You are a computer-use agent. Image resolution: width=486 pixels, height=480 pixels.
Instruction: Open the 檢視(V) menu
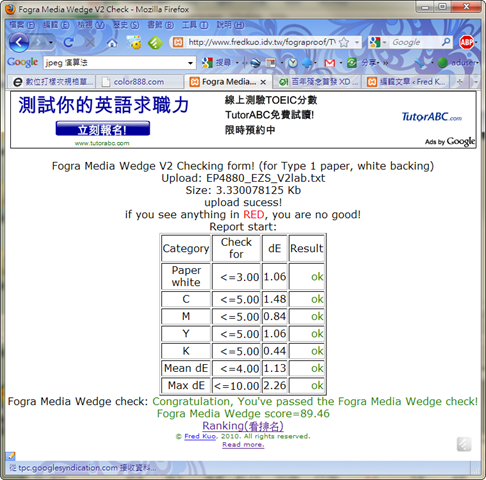click(x=91, y=25)
